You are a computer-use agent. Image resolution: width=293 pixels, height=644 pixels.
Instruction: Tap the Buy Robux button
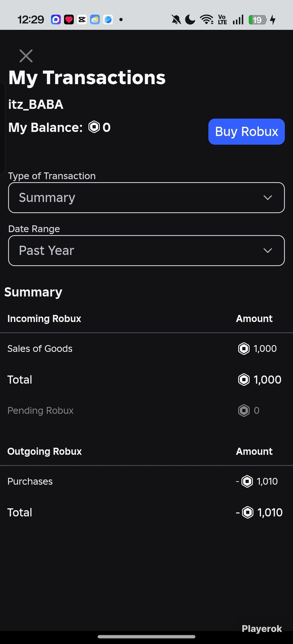coord(246,131)
